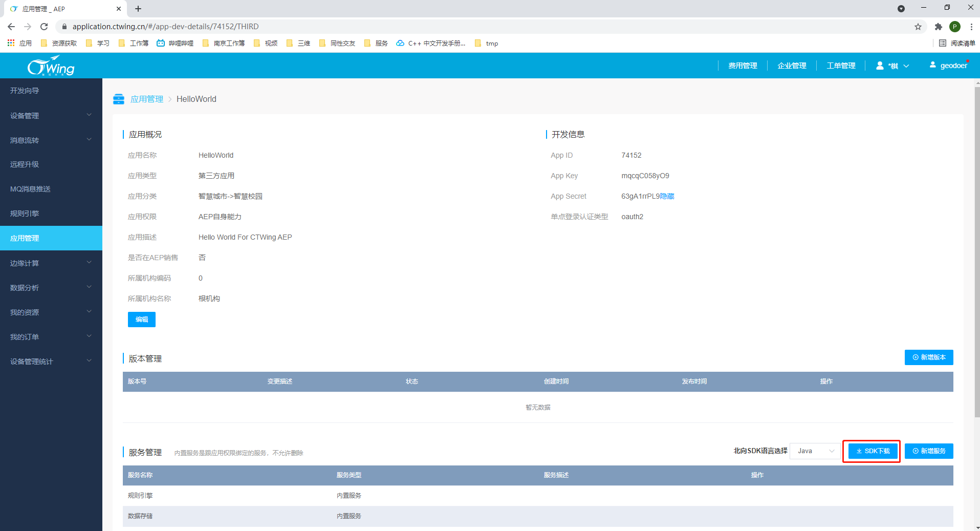
Task: Click the App Key value mqcqC058yO9
Action: pyautogui.click(x=645, y=176)
